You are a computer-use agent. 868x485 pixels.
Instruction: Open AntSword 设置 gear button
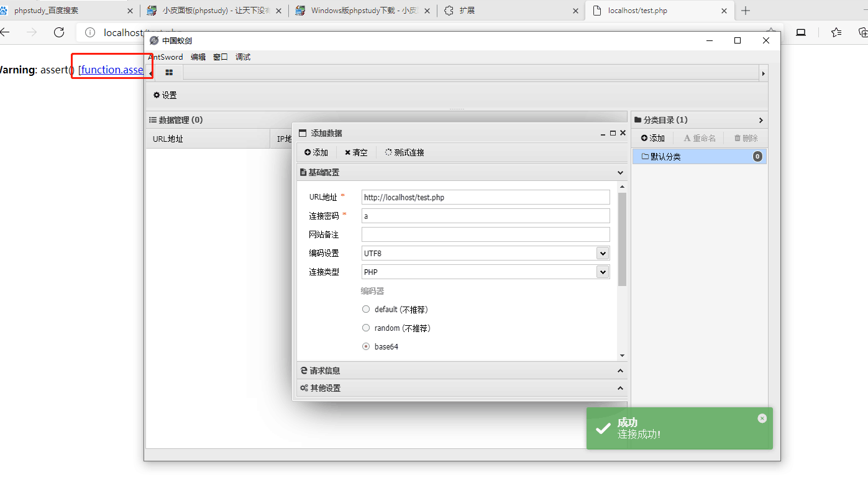pos(165,95)
